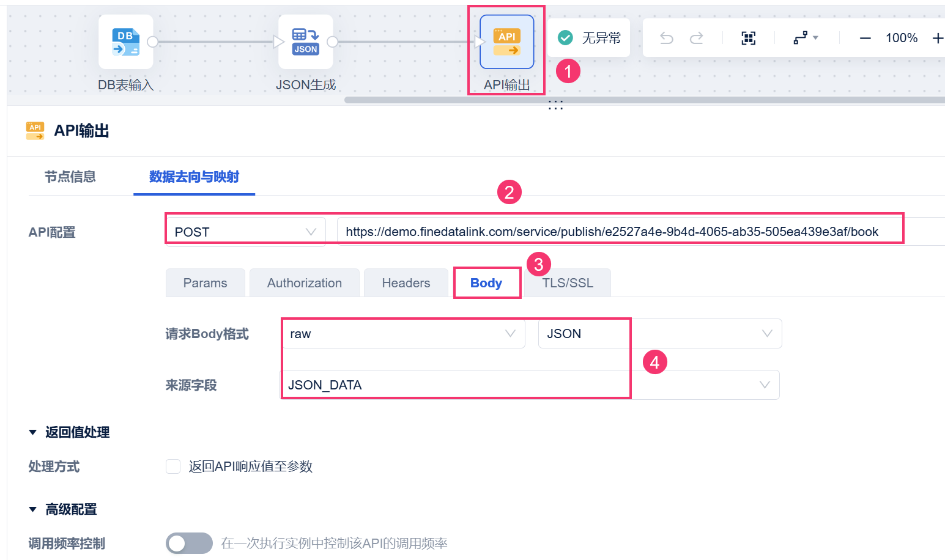Viewport: 945px width, 560px height.
Task: Click the fit-to-screen icon
Action: pyautogui.click(x=749, y=39)
